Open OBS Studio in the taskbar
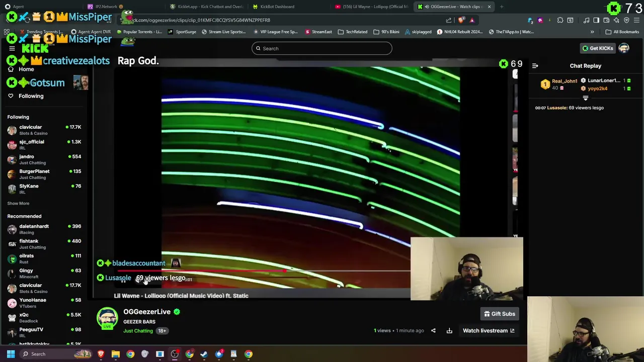Screen dimensions: 644x362 tap(175, 354)
